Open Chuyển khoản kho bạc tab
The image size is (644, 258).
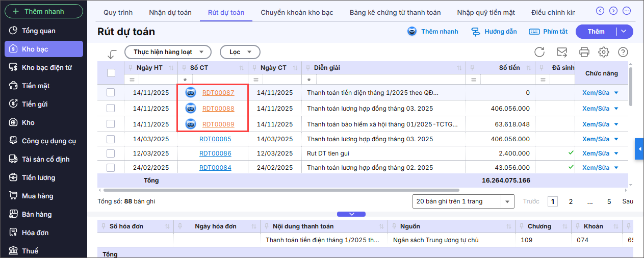(x=297, y=12)
